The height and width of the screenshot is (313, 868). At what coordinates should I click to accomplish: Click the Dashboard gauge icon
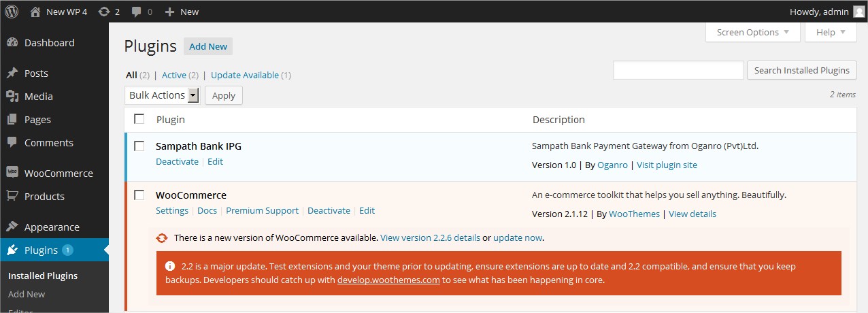(x=12, y=42)
